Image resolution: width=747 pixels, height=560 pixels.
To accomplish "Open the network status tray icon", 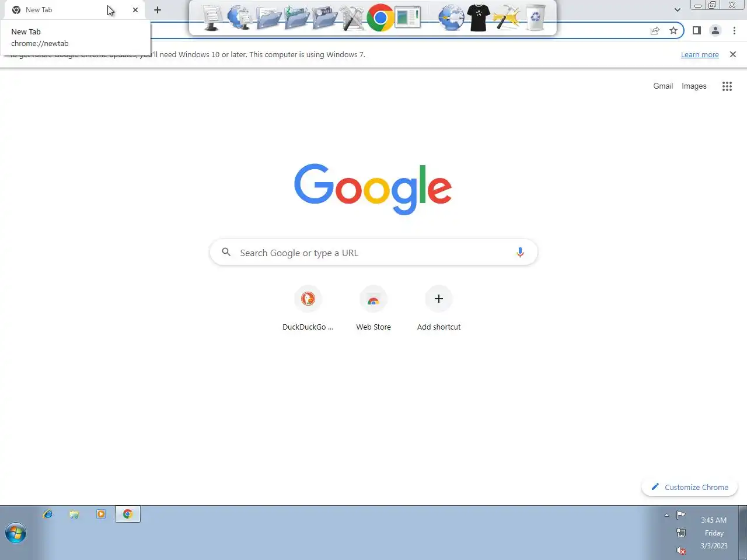I will point(680,533).
